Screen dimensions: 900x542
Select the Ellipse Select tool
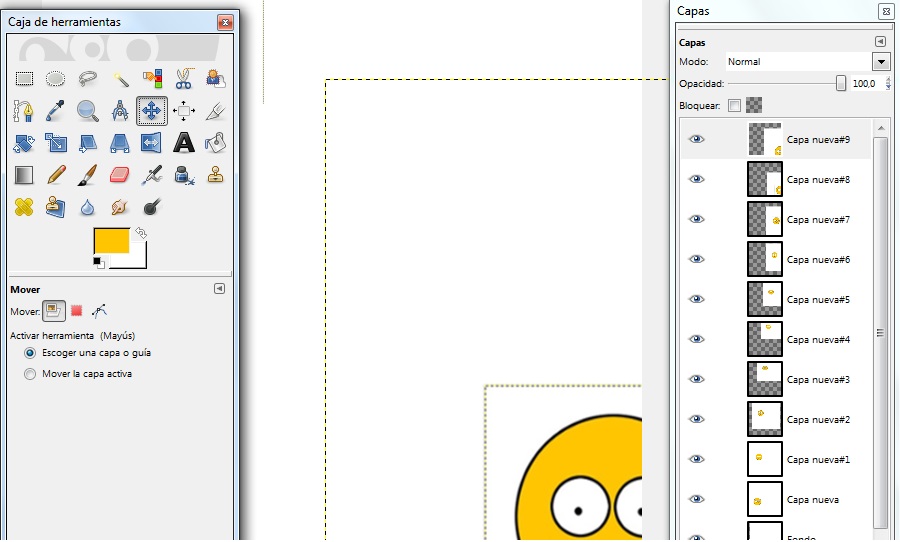(56, 79)
